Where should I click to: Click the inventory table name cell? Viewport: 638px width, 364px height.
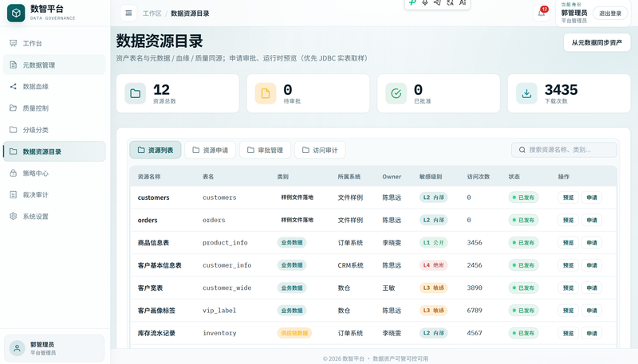tap(219, 333)
